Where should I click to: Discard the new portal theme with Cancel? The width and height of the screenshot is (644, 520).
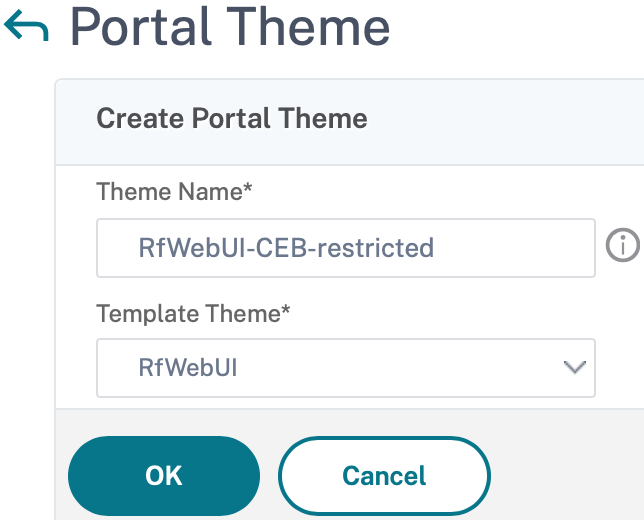pyautogui.click(x=384, y=475)
